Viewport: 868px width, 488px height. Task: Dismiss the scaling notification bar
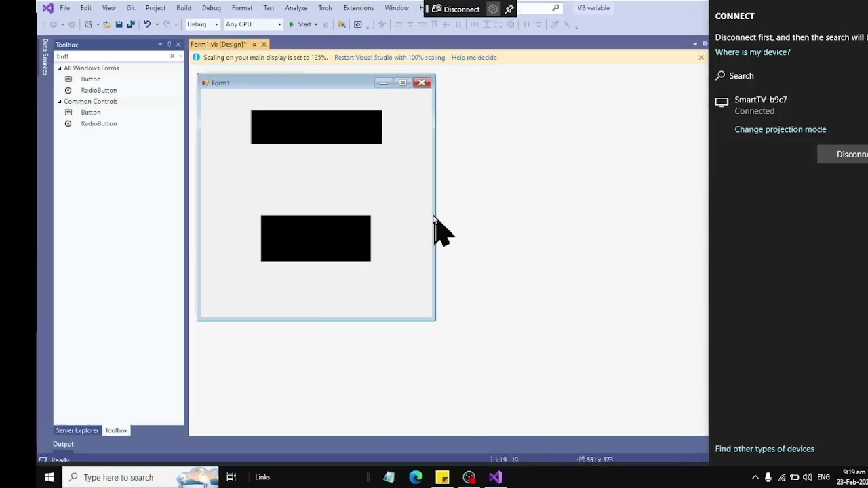tap(701, 58)
